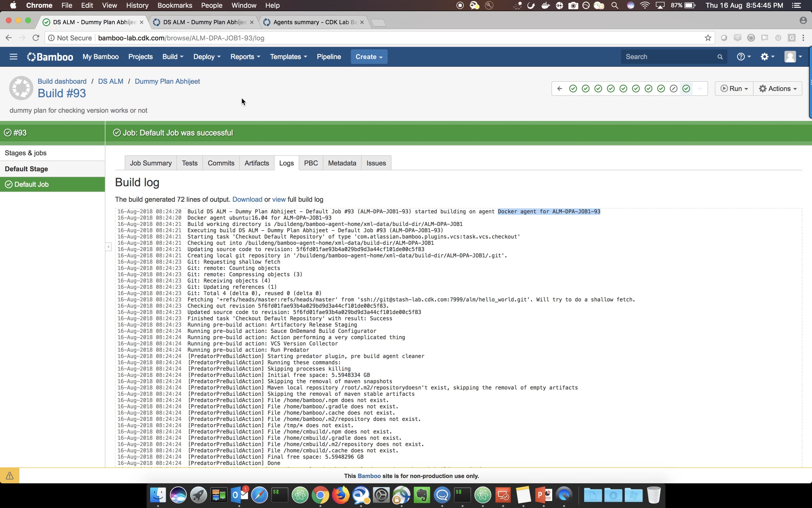
Task: Click the Bamboo logo in header
Action: pyautogui.click(x=50, y=57)
